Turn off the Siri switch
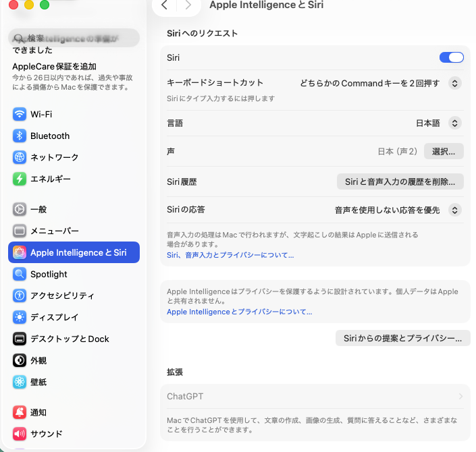This screenshot has height=452, width=476. [x=452, y=57]
